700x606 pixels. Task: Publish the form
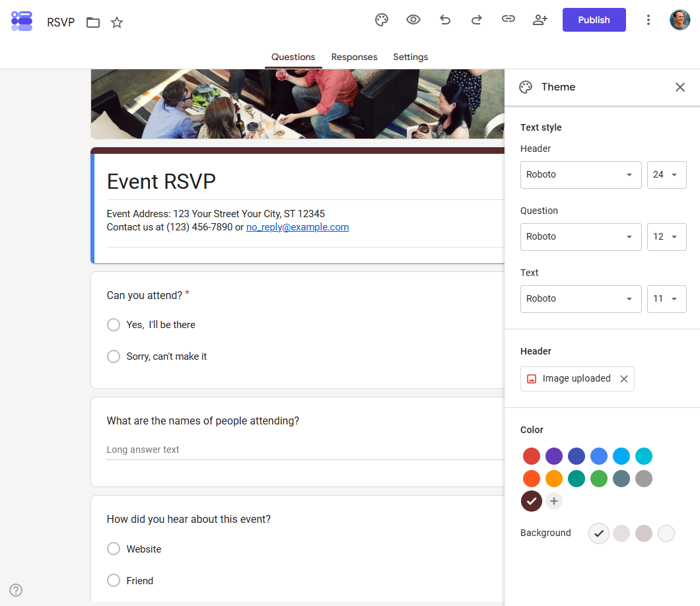(x=594, y=20)
